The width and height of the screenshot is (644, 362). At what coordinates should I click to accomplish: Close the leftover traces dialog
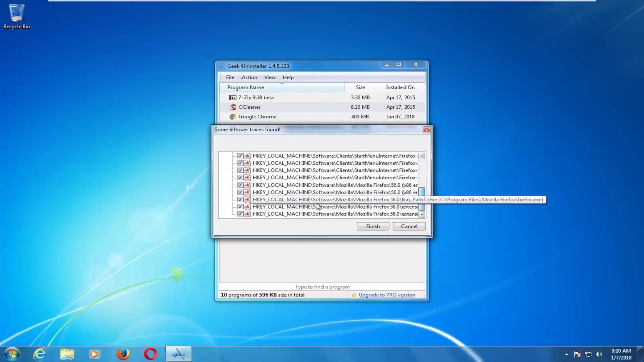point(426,130)
